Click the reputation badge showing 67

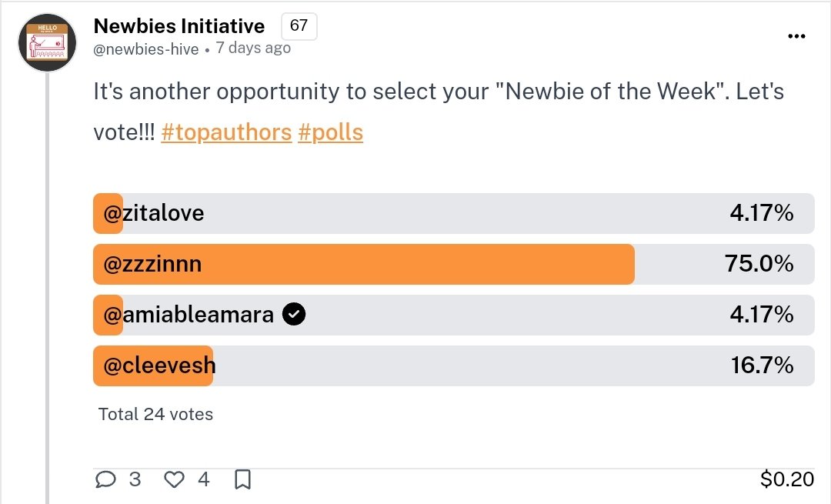[299, 26]
